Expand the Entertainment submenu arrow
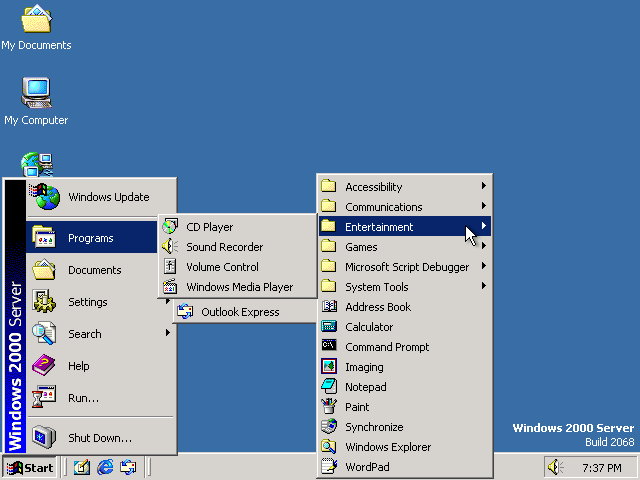Screen dimensions: 640x480 [x=484, y=226]
